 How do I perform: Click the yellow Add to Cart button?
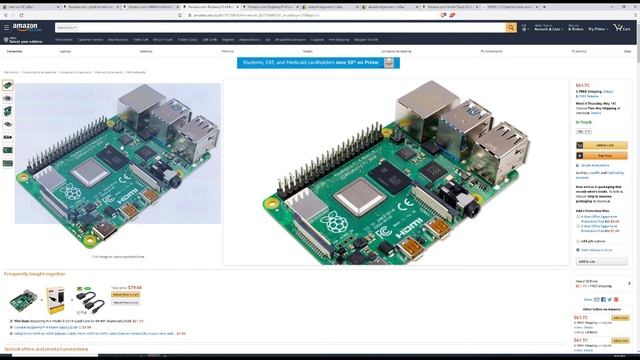601,145
